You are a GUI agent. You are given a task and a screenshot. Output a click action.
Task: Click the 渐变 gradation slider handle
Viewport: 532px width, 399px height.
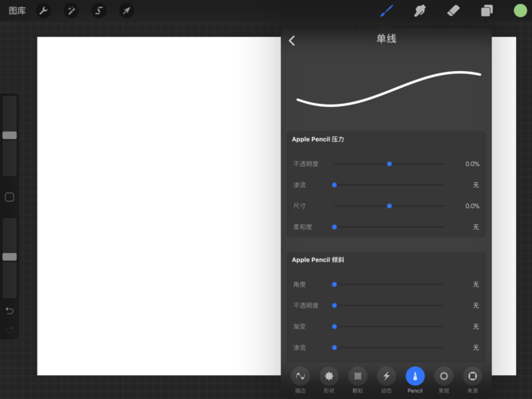[x=334, y=326]
